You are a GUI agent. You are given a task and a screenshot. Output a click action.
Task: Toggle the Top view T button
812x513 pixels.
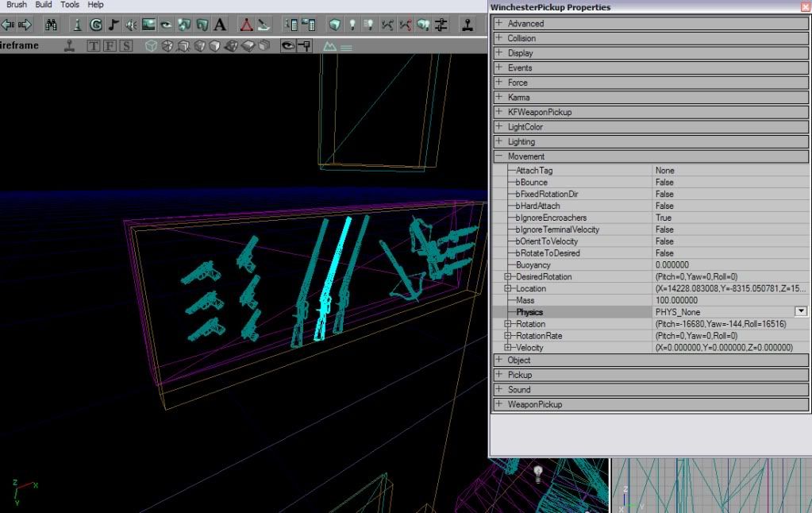(94, 46)
